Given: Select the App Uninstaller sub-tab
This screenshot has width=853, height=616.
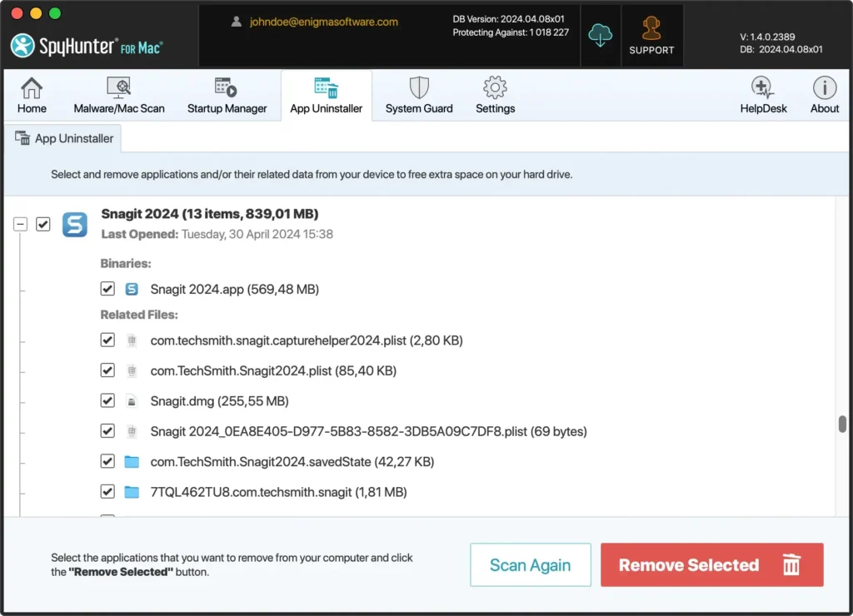Looking at the screenshot, I should tap(64, 138).
